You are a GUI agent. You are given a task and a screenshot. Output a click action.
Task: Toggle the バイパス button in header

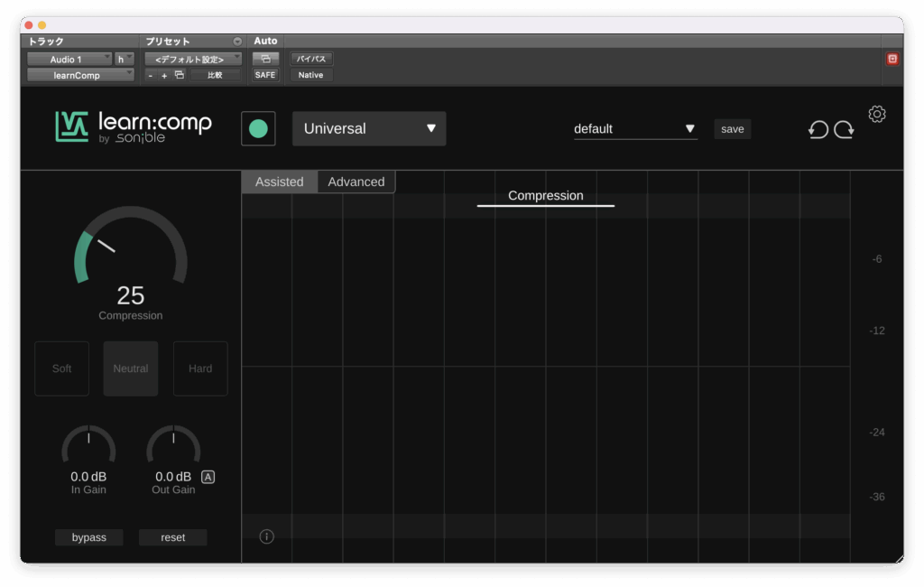[311, 59]
